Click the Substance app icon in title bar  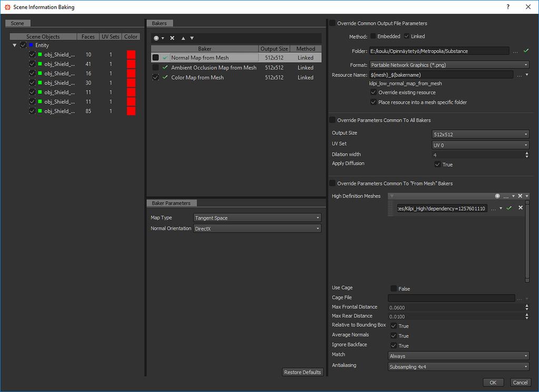(7, 7)
